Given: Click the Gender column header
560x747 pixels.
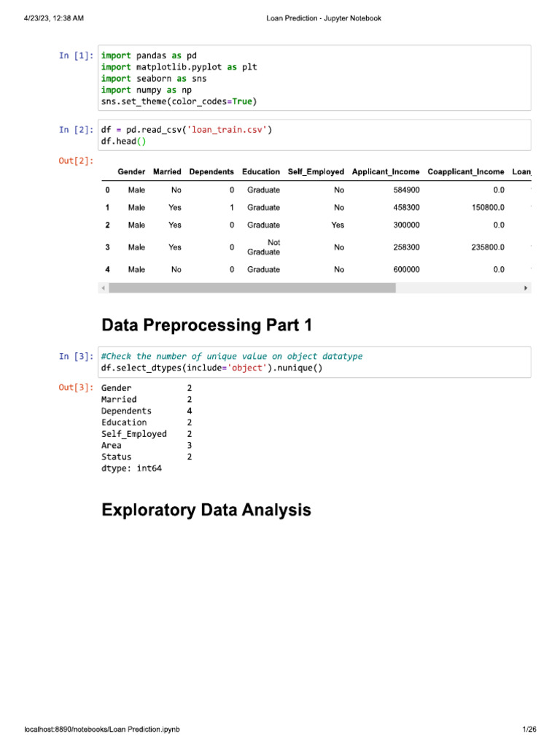Looking at the screenshot, I should tap(131, 172).
